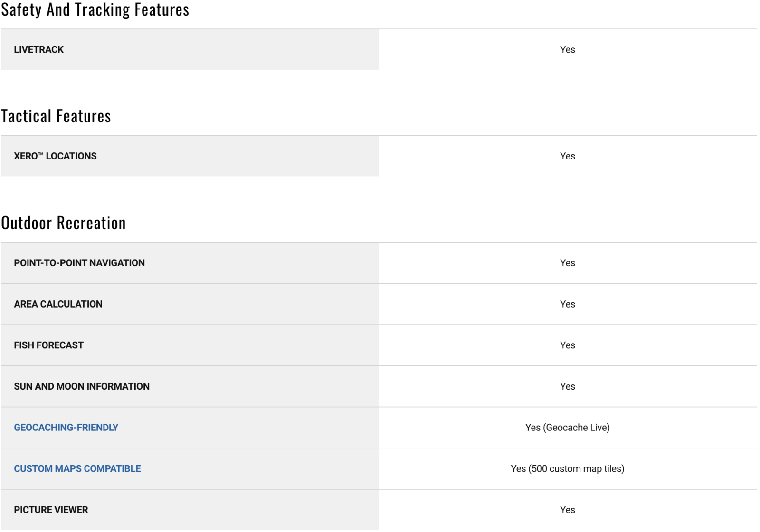Click Yes beside Sun and Moon Information

tap(567, 386)
